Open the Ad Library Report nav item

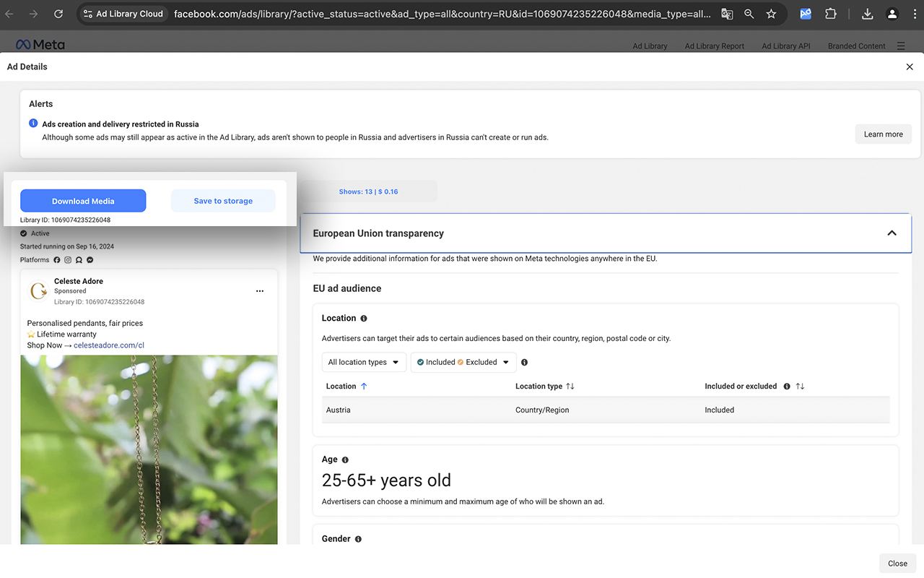715,46
